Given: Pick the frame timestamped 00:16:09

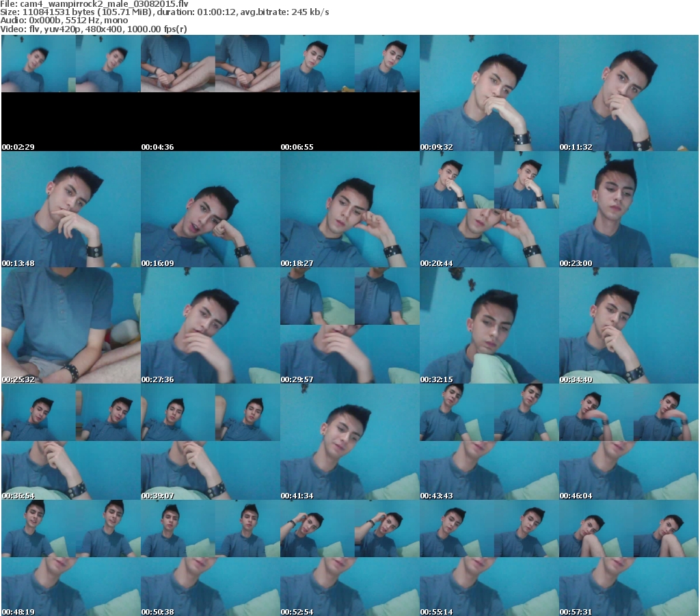Looking at the screenshot, I should coord(211,209).
